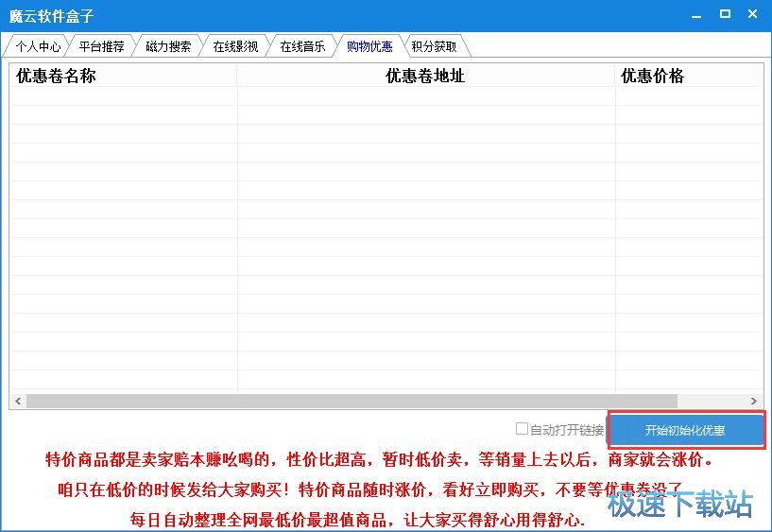The width and height of the screenshot is (772, 532).
Task: Select the 购物优惠 tab
Action: click(x=369, y=46)
